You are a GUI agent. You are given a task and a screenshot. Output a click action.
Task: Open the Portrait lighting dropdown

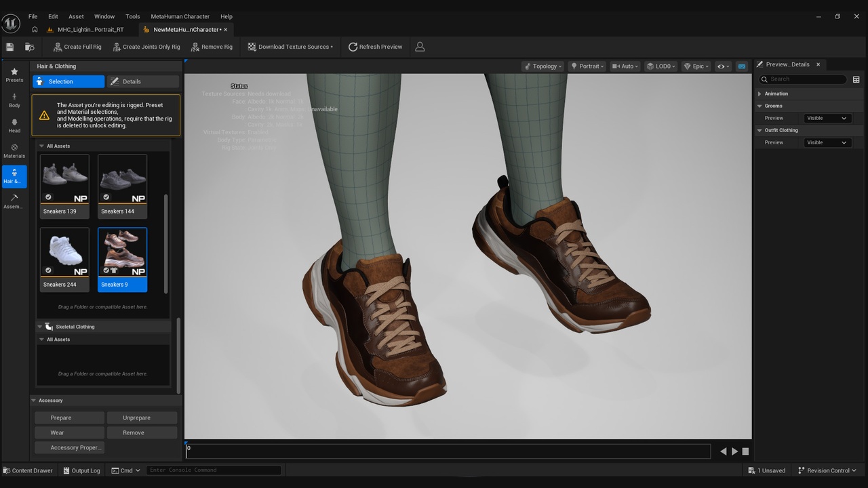point(587,66)
